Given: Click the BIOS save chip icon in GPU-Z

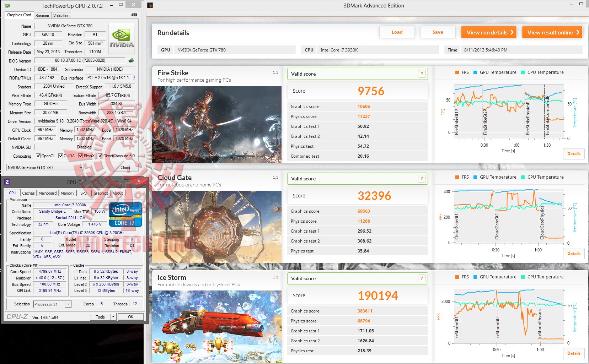Looking at the screenshot, I should coord(131,60).
